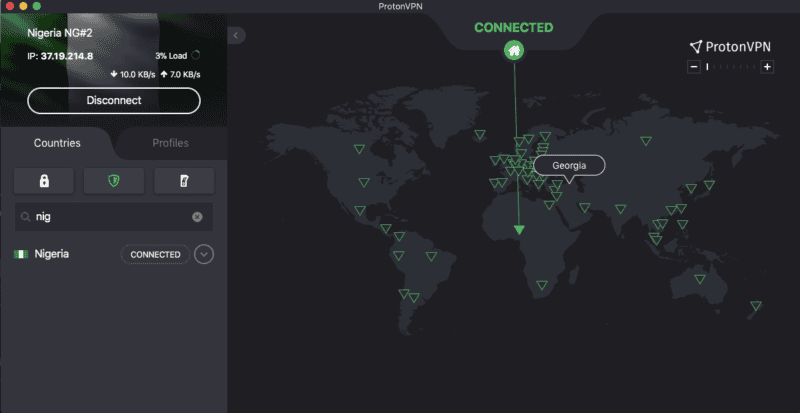Viewport: 800px width, 413px height.
Task: Click the South Africa server marker
Action: (x=542, y=285)
